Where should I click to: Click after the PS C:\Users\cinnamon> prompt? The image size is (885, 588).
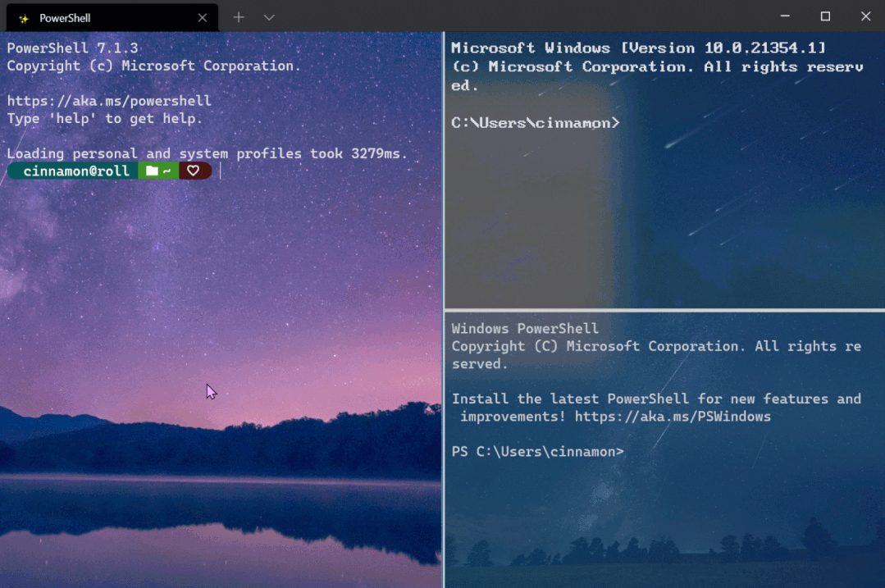click(x=636, y=451)
